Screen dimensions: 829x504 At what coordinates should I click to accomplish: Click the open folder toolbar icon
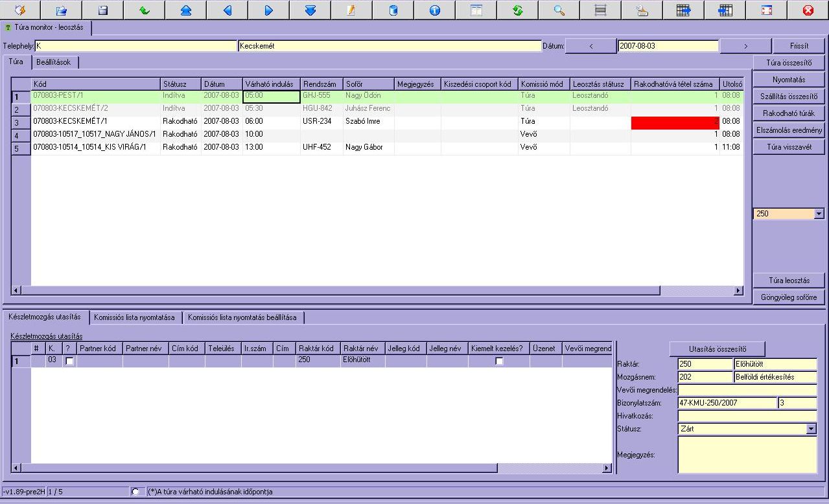(62, 10)
